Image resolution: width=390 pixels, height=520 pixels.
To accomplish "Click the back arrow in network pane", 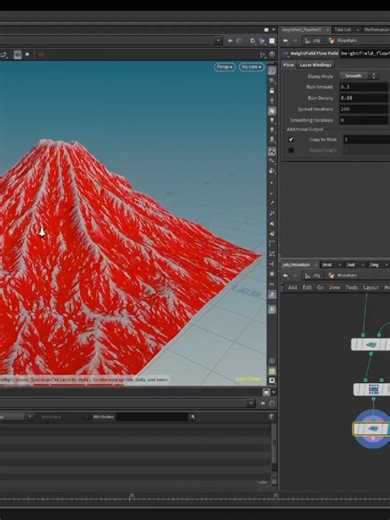I will tap(286, 275).
